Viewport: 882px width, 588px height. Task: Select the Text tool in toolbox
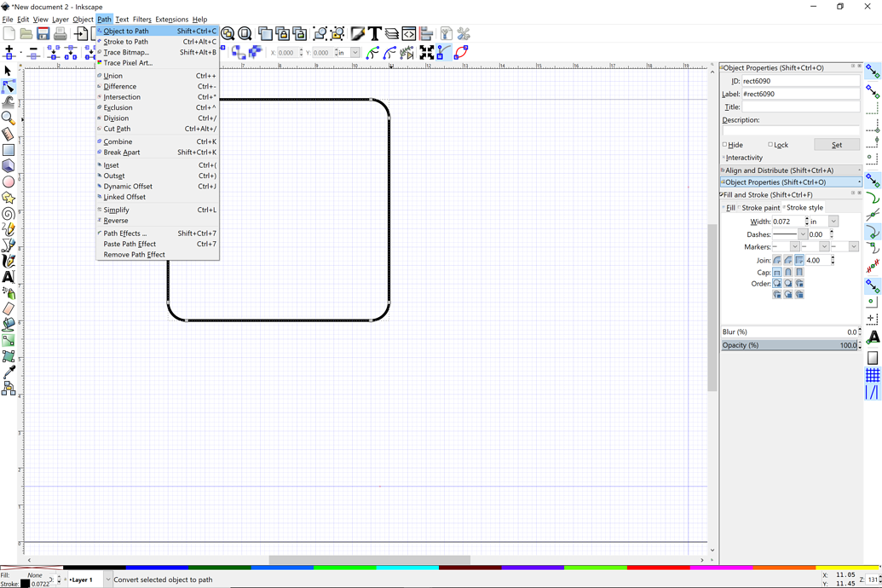(8, 277)
